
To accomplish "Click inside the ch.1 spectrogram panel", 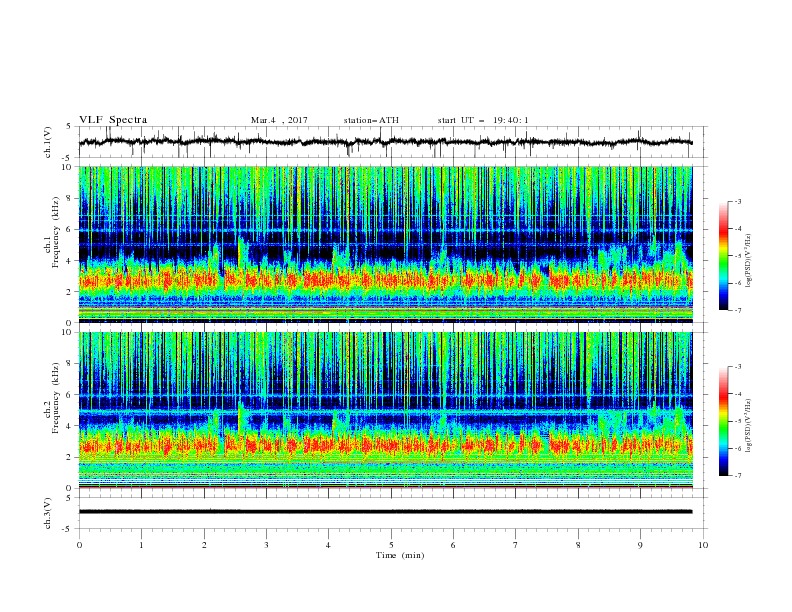I will pyautogui.click(x=385, y=244).
